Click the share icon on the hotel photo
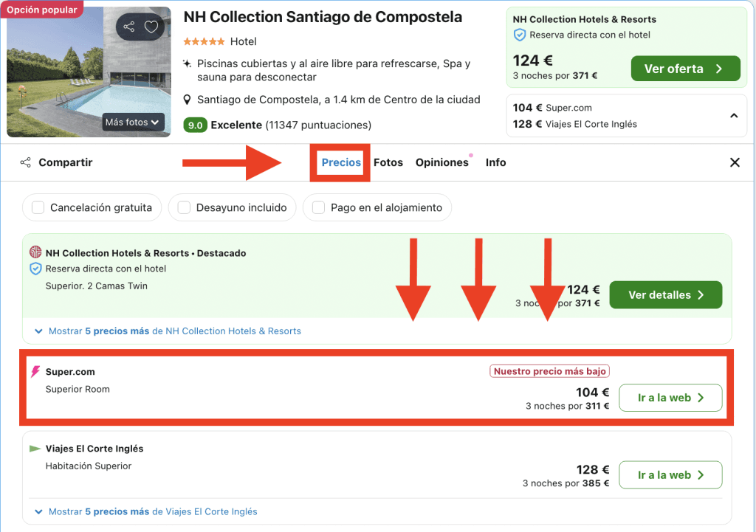 pyautogui.click(x=128, y=27)
